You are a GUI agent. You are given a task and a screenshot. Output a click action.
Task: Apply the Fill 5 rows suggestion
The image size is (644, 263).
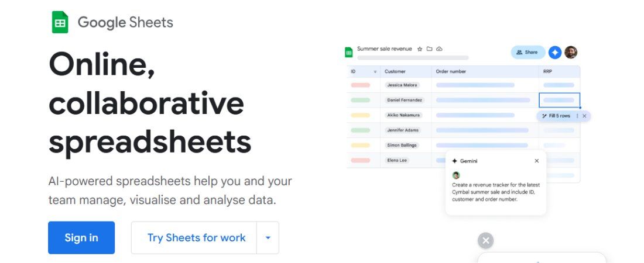(556, 116)
